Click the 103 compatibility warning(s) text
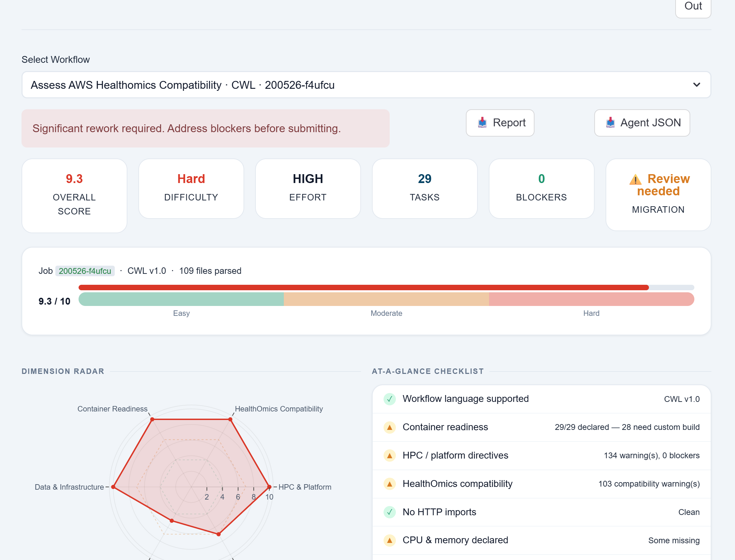This screenshot has width=735, height=560. click(x=649, y=484)
